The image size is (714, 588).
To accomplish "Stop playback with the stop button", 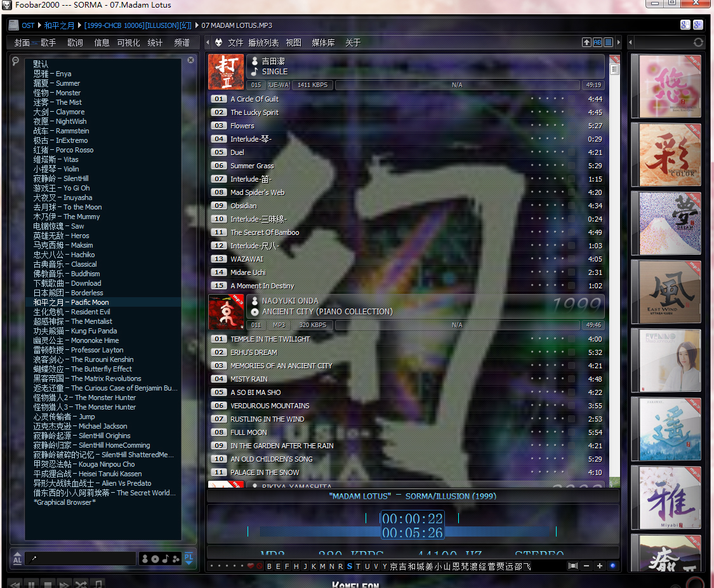I will click(48, 584).
